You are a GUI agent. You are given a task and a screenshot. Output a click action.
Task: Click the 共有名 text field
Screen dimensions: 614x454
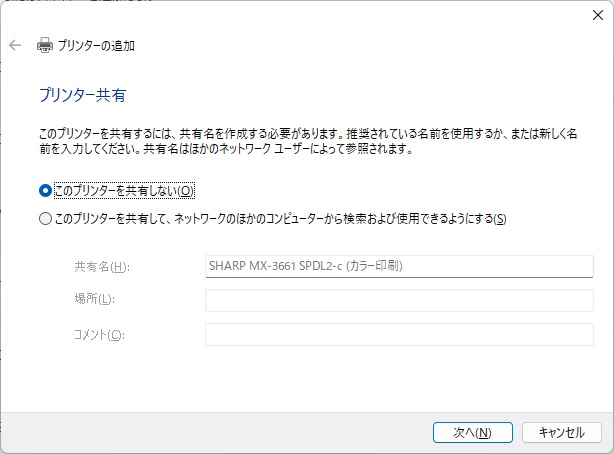coord(398,266)
